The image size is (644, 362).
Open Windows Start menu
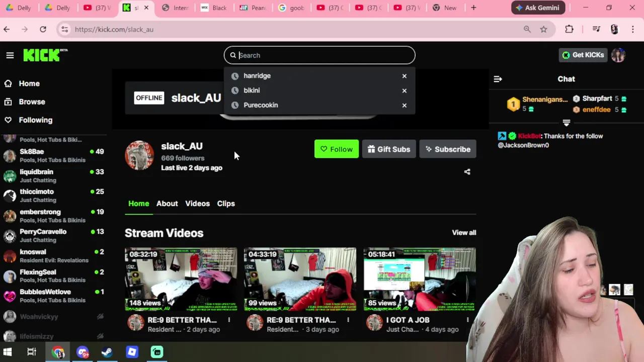8,352
